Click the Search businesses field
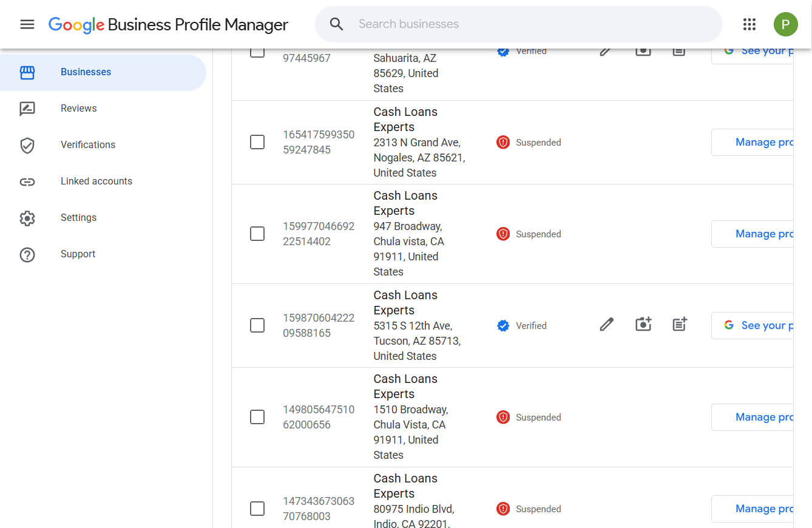The width and height of the screenshot is (812, 528). pyautogui.click(x=519, y=24)
